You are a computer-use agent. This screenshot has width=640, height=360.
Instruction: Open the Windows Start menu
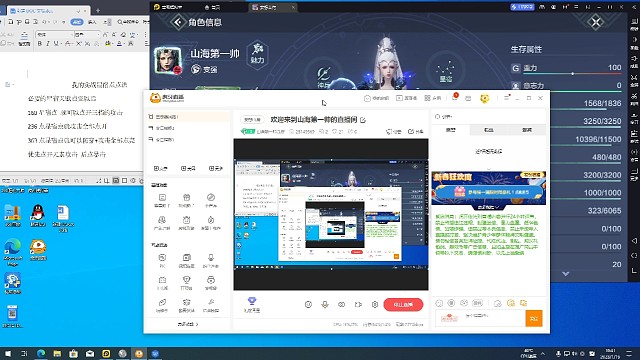(8, 353)
